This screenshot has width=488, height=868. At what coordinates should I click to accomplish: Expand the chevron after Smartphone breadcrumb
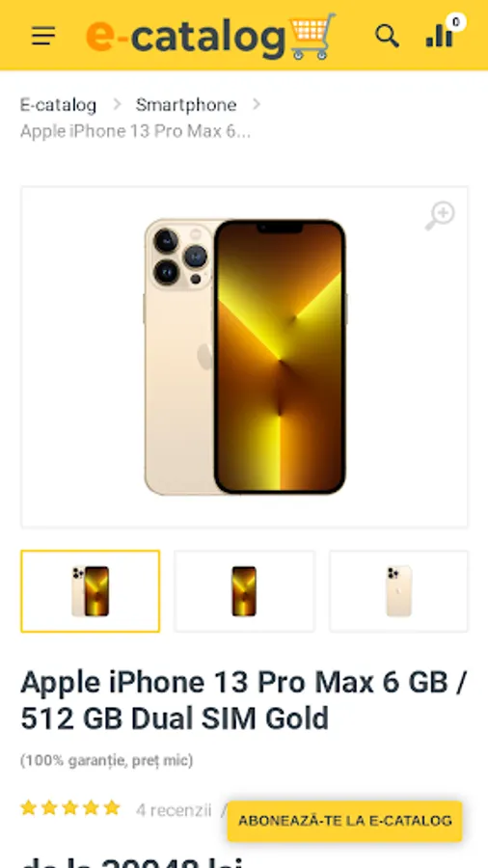257,104
